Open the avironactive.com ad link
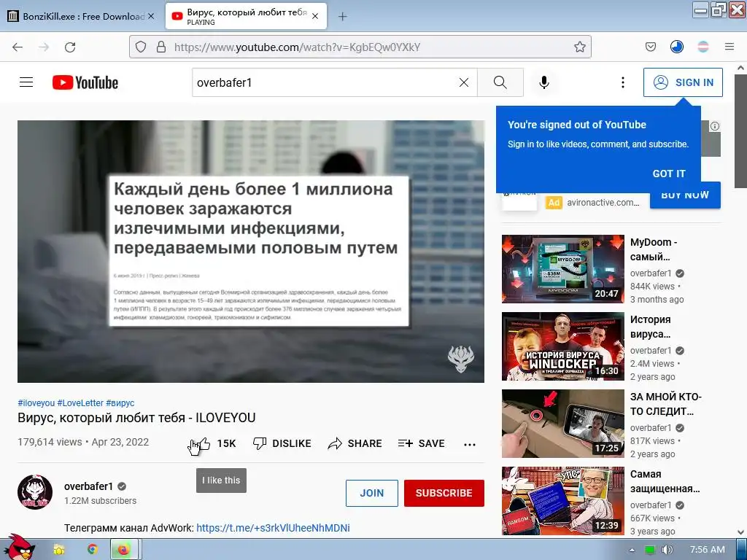 (x=603, y=203)
